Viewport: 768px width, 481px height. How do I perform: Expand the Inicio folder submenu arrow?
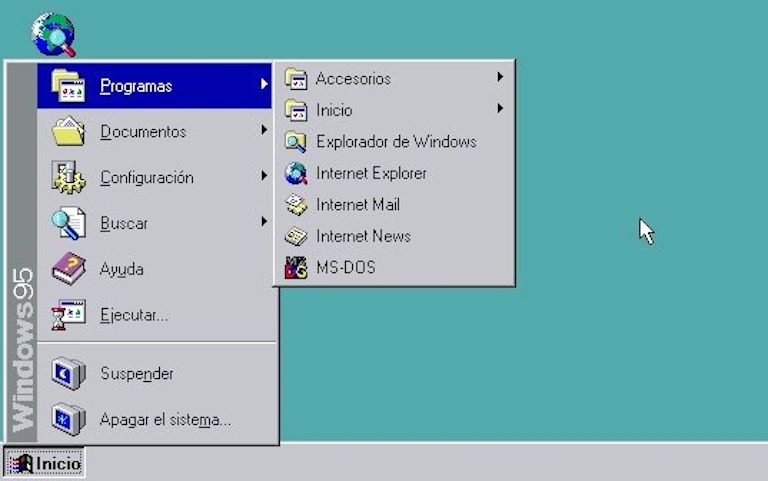click(x=500, y=108)
